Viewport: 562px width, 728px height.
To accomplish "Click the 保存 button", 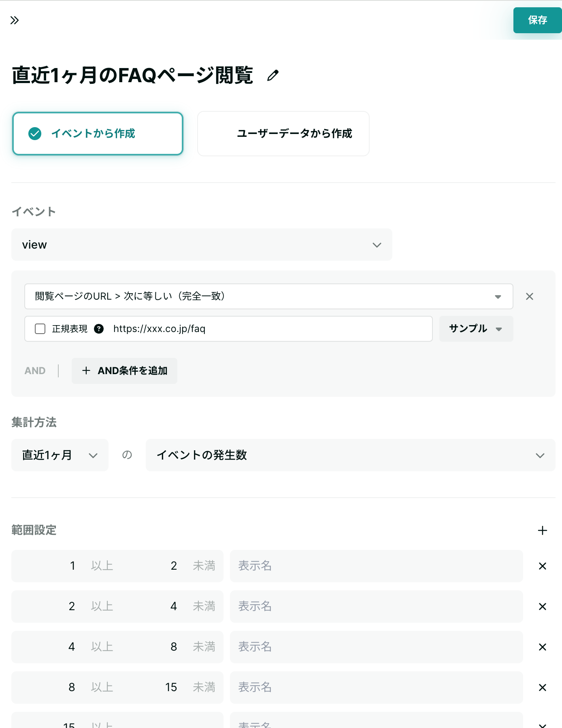I will [x=537, y=20].
